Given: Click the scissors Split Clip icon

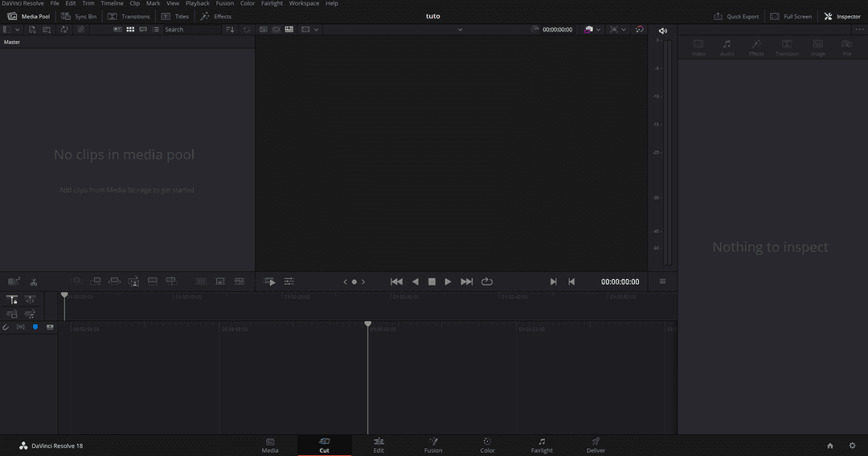Looking at the screenshot, I should coord(34,282).
